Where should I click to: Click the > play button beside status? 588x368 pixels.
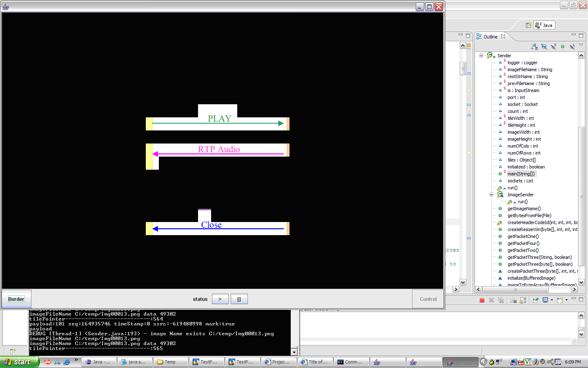(x=220, y=299)
